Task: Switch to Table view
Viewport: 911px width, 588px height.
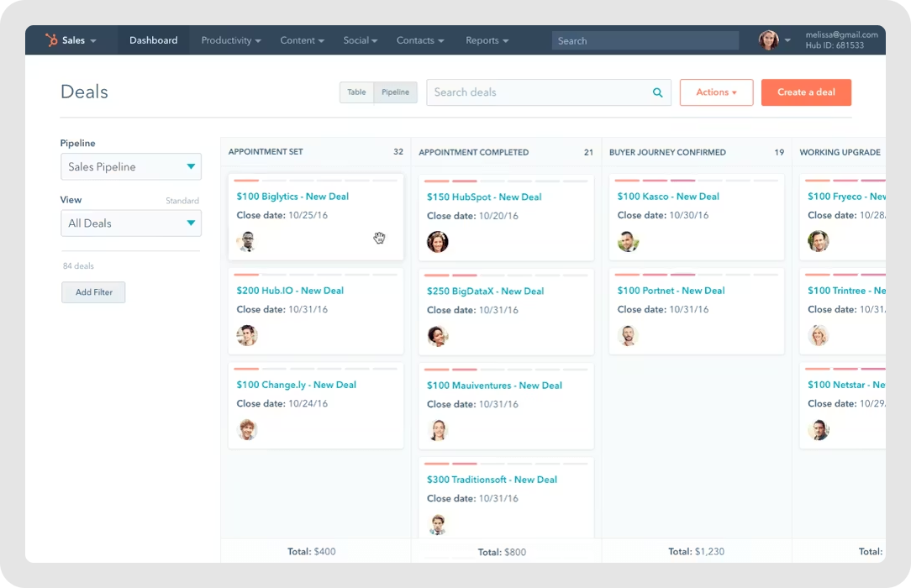Action: (355, 92)
